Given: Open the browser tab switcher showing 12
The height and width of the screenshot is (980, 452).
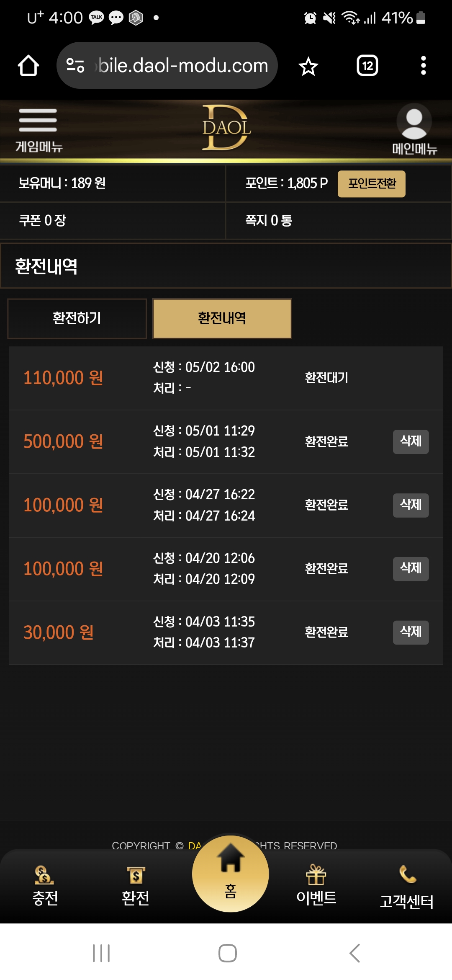Looking at the screenshot, I should coord(367,66).
